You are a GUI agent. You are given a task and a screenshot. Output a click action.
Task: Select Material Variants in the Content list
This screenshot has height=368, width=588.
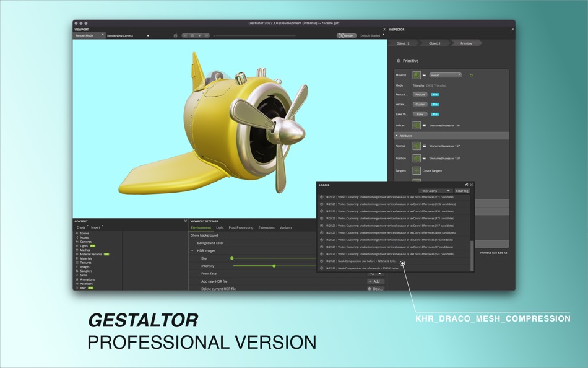[x=91, y=254]
